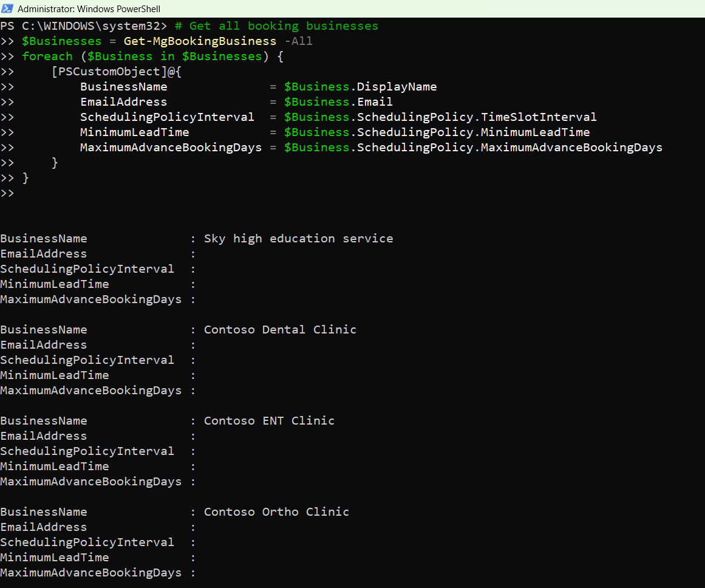Click the $Business.Email expression

(x=338, y=102)
